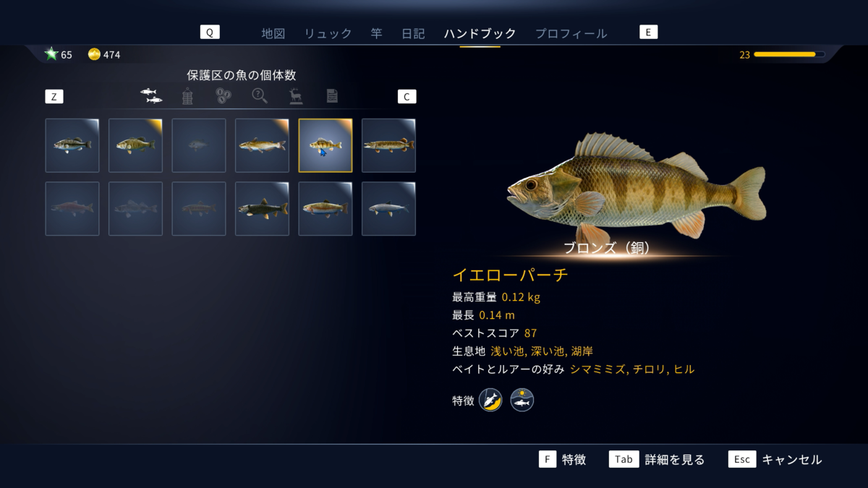Open the keepnet category icon
Image resolution: width=868 pixels, height=488 pixels.
click(187, 96)
